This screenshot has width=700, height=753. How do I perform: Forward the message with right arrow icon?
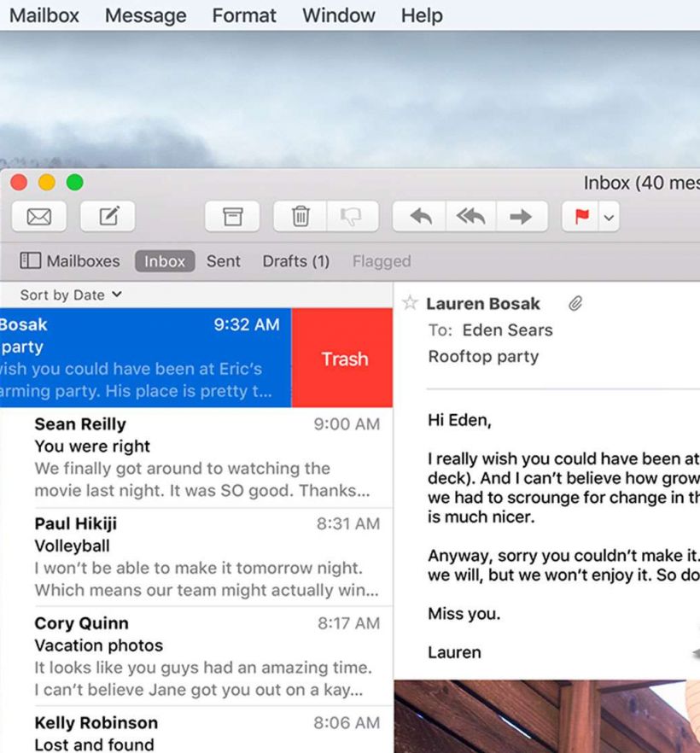point(520,217)
